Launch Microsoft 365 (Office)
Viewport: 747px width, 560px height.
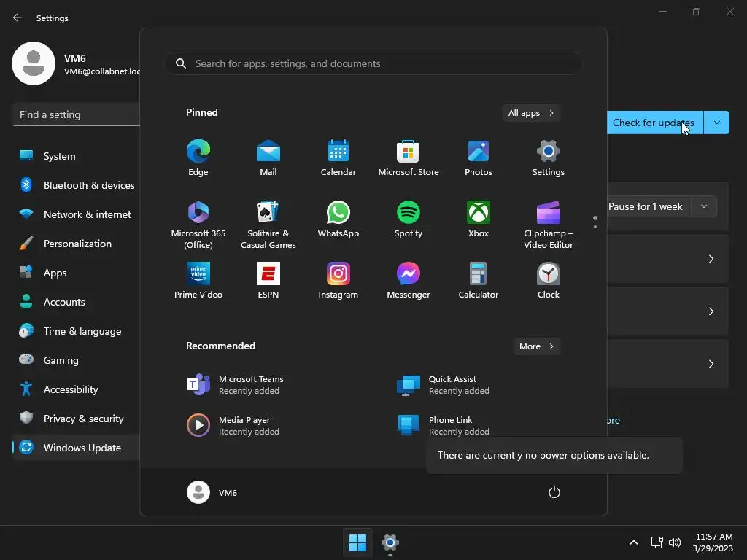198,225
